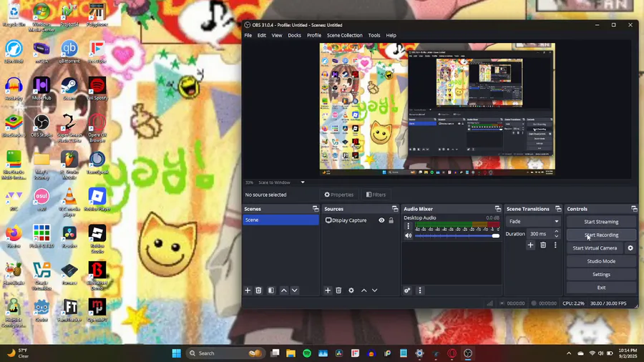
Task: Toggle lock on Display Capture source
Action: 391,220
